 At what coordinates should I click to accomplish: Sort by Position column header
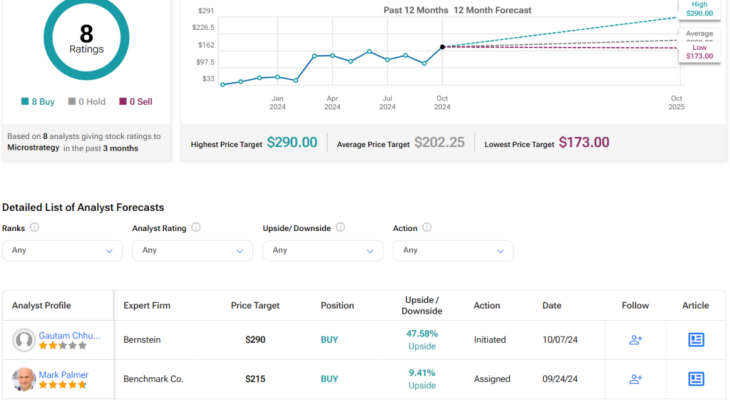[337, 305]
